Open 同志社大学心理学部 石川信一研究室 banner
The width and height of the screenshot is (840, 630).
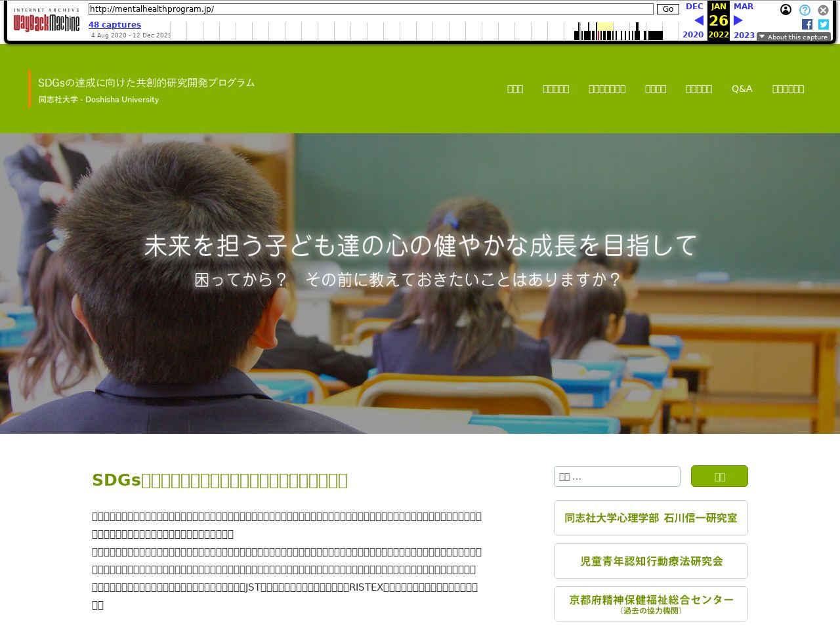[x=651, y=518]
